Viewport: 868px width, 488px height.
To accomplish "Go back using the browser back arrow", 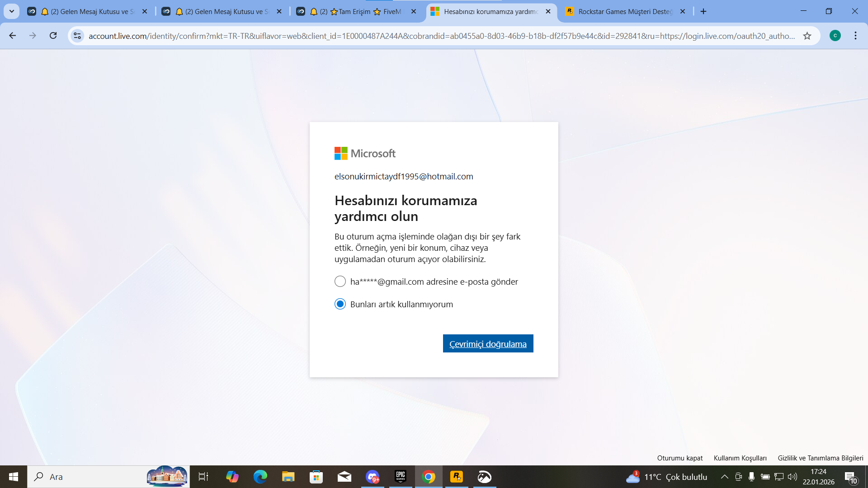I will [12, 36].
